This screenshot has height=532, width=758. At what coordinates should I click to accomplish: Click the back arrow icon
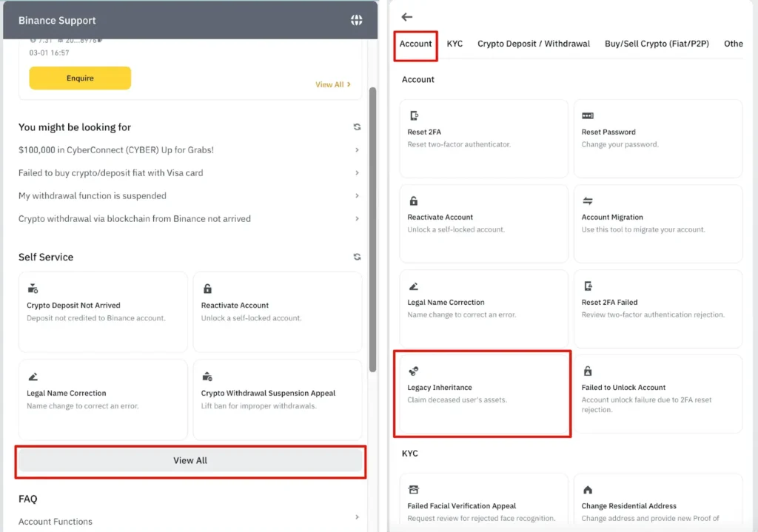tap(406, 17)
